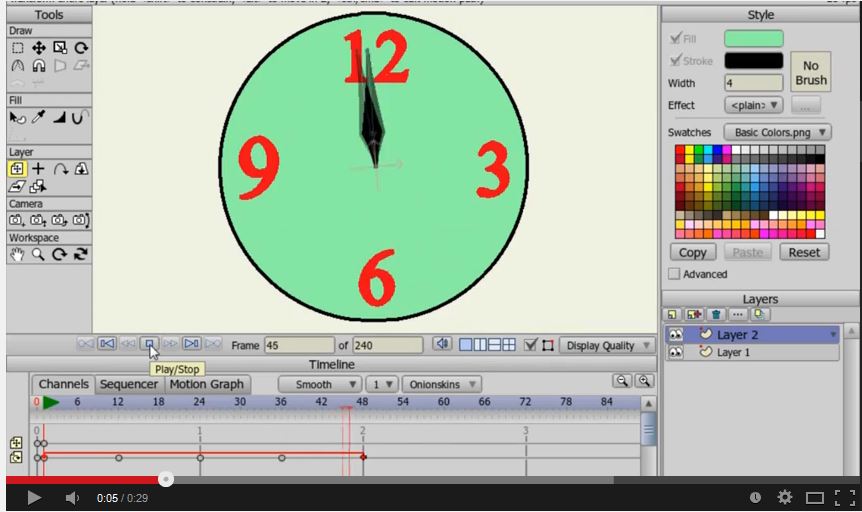The image size is (862, 512).
Task: Open the Basic Colors.png swatches dropdown
Action: tap(777, 133)
